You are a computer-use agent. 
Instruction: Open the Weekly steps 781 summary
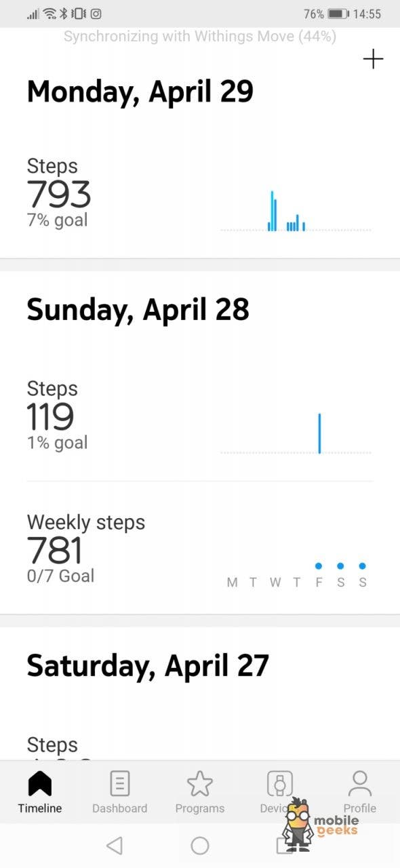click(200, 549)
